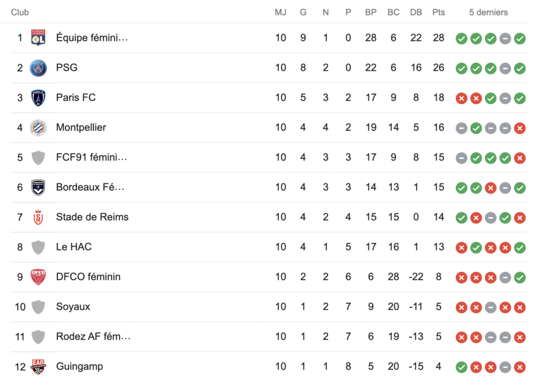545x392 pixels.
Task: Click the Olympique Lyonnais club logo
Action: pos(38,38)
